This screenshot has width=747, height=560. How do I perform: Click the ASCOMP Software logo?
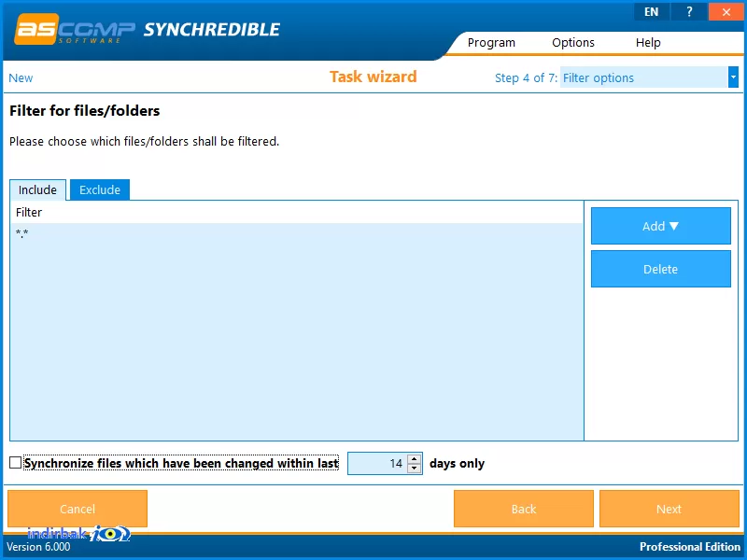(75, 30)
